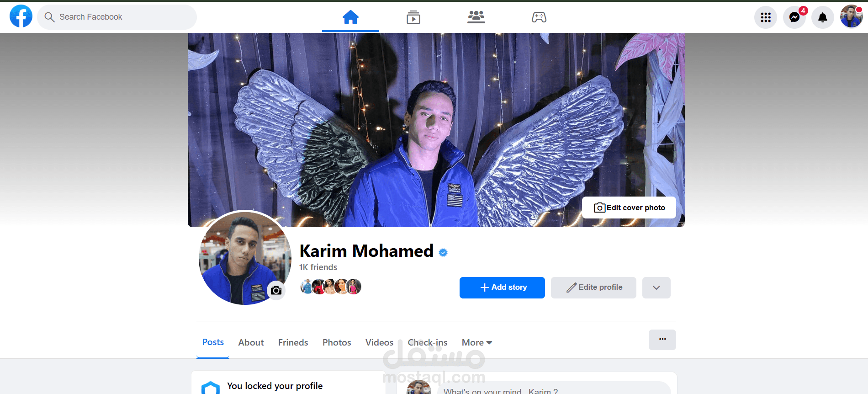
Task: Click Edit cover photo button
Action: coord(629,208)
